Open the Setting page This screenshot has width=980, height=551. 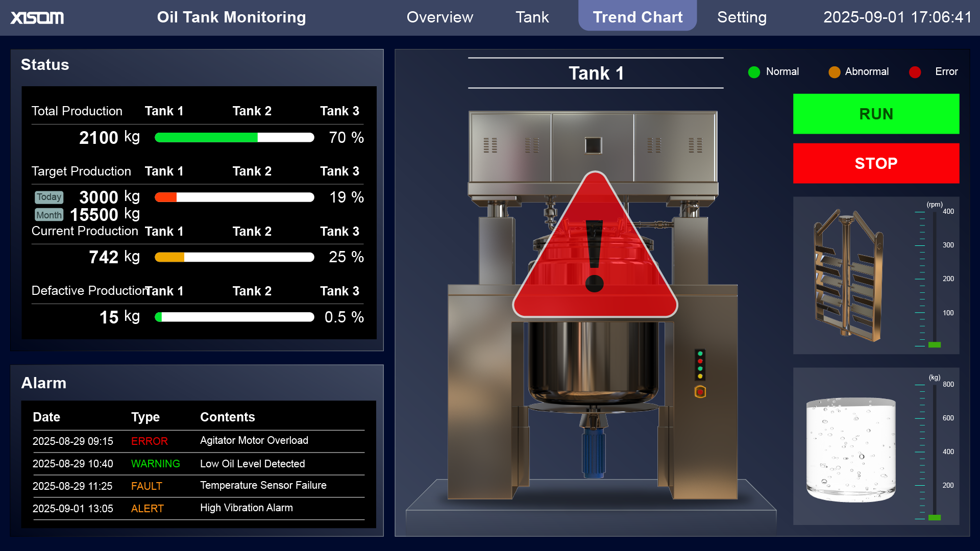[x=742, y=17]
